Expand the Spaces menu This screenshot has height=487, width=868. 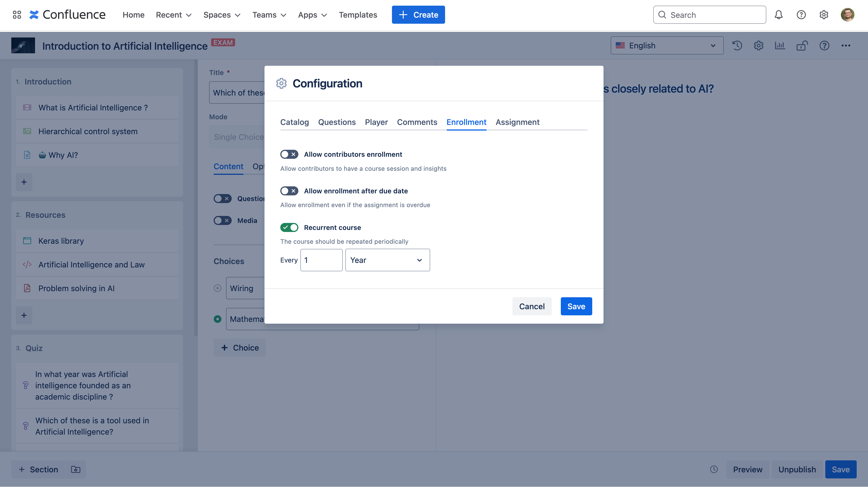pyautogui.click(x=222, y=15)
